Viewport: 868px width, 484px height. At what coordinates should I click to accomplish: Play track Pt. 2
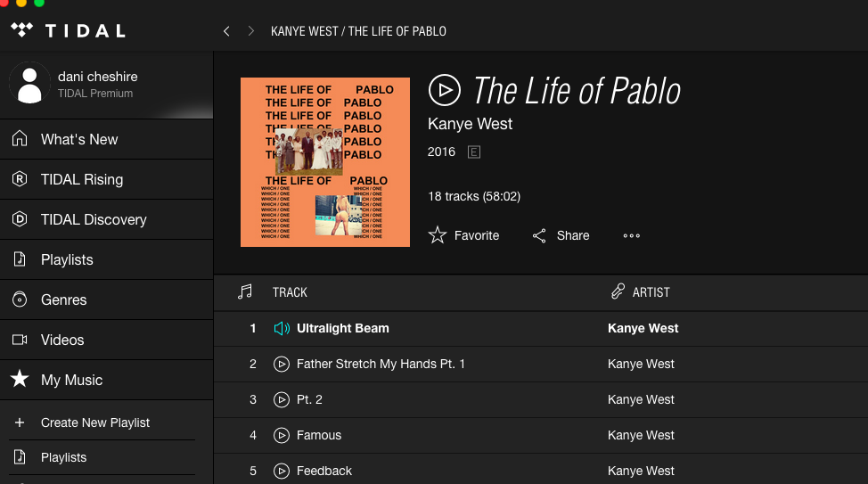(282, 399)
